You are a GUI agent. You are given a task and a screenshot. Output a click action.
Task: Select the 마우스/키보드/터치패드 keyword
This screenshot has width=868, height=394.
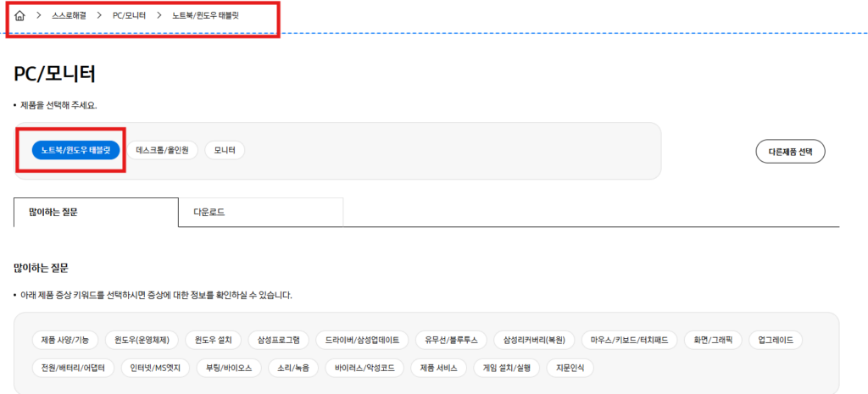pos(629,340)
